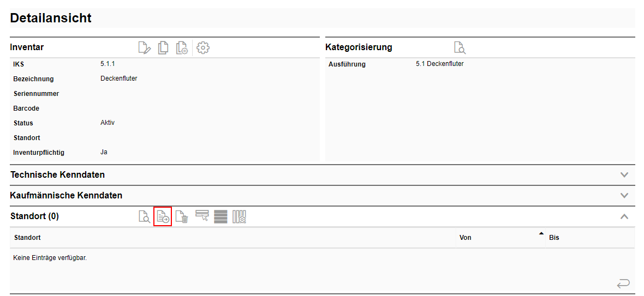Click the document-with-gear icon in Inventar
Viewport: 644px width, 296px height.
(182, 48)
